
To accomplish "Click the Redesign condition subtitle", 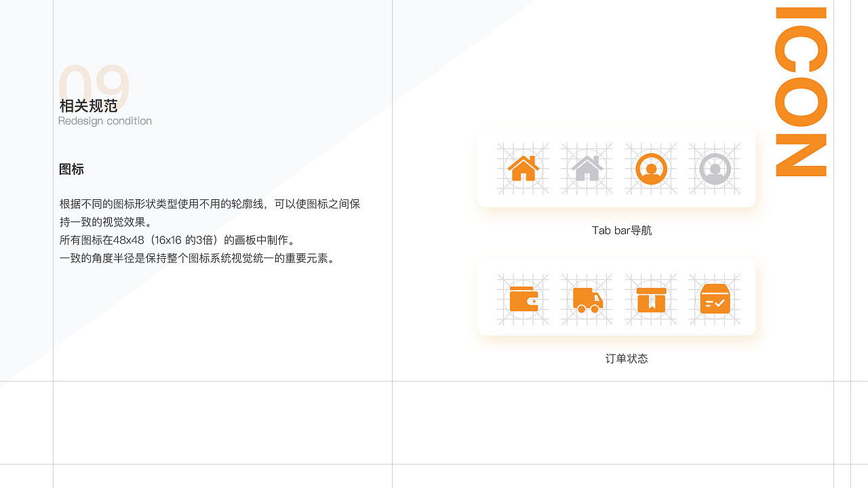I will coord(104,121).
